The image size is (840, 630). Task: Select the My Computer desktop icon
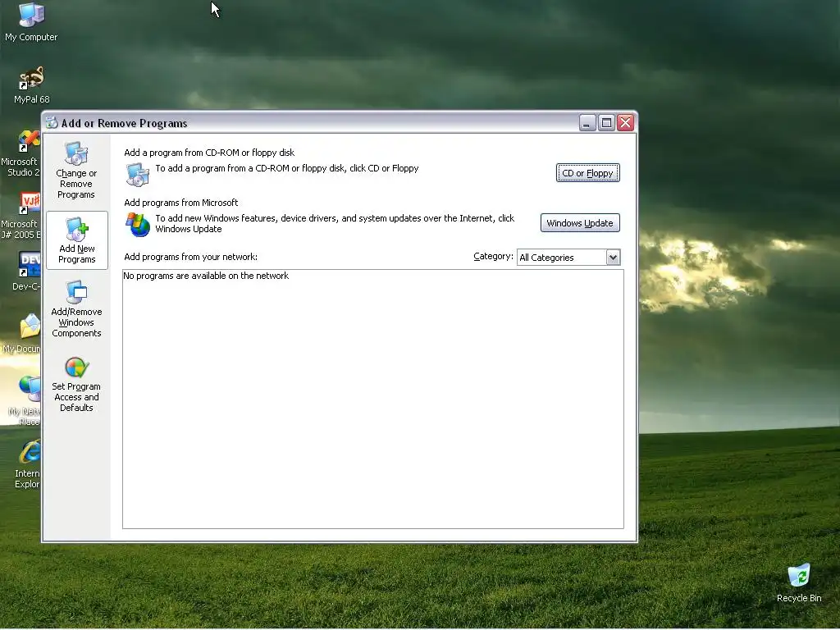(31, 22)
